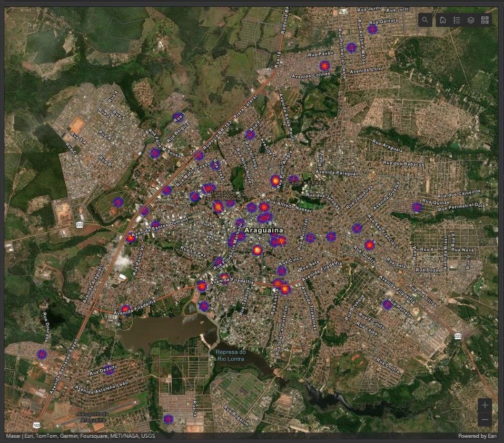Click the Rua dos Cajueiros label
This screenshot has width=504, height=443.
click(x=459, y=194)
